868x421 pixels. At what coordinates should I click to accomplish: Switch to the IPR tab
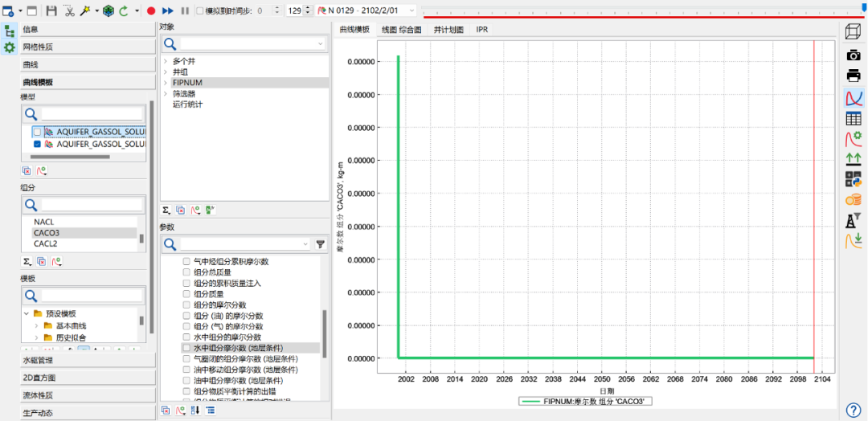pos(481,30)
